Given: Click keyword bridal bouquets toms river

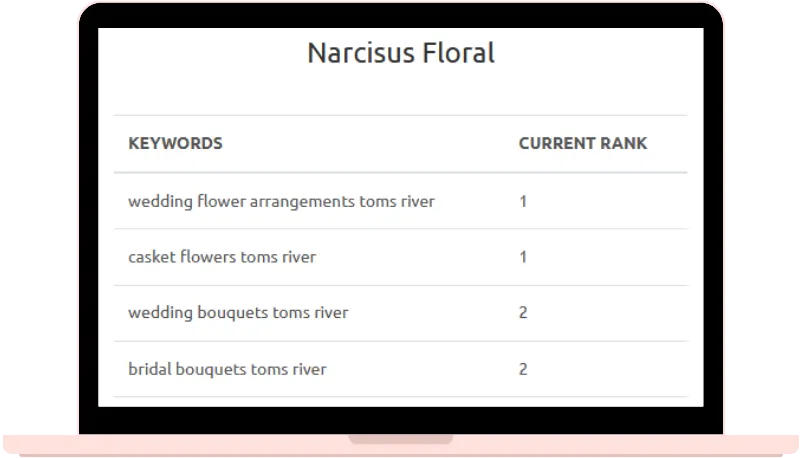Looking at the screenshot, I should [227, 369].
